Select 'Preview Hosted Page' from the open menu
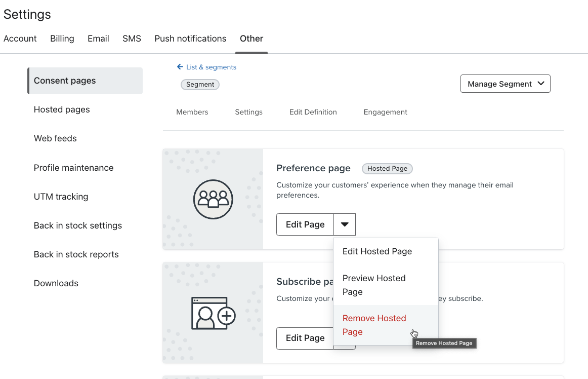This screenshot has height=379, width=588. pos(374,285)
